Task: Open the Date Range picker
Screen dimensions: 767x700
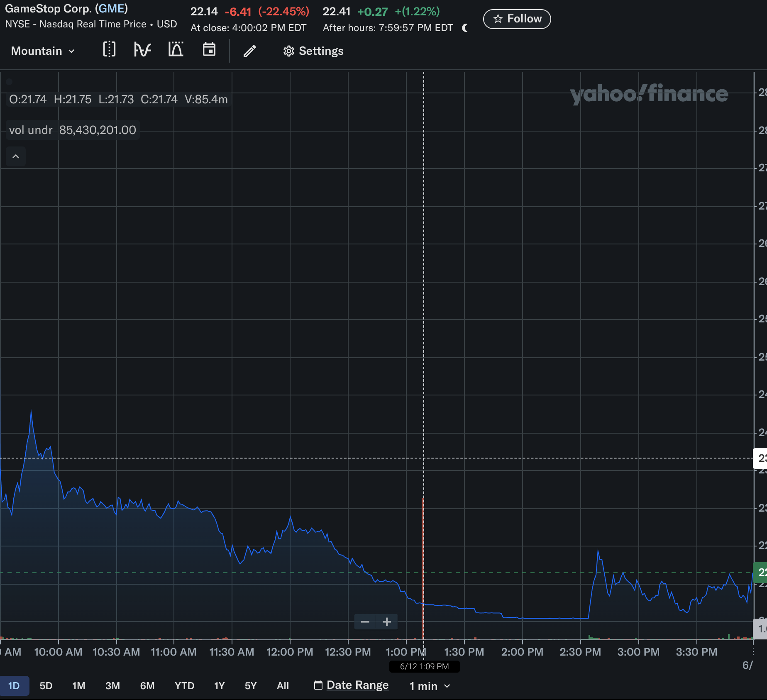Action: [352, 685]
